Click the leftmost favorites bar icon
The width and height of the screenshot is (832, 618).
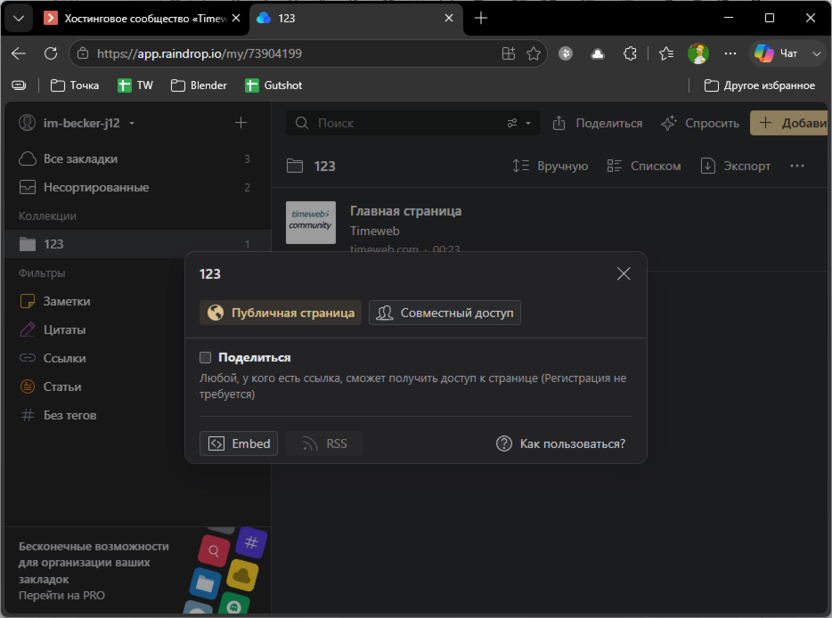click(19, 85)
